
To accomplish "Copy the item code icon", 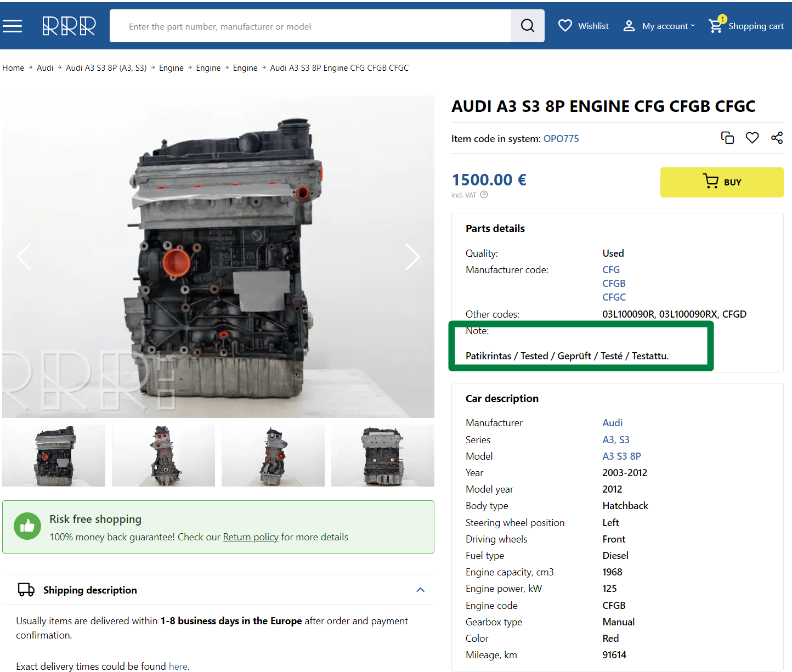I will tap(727, 138).
